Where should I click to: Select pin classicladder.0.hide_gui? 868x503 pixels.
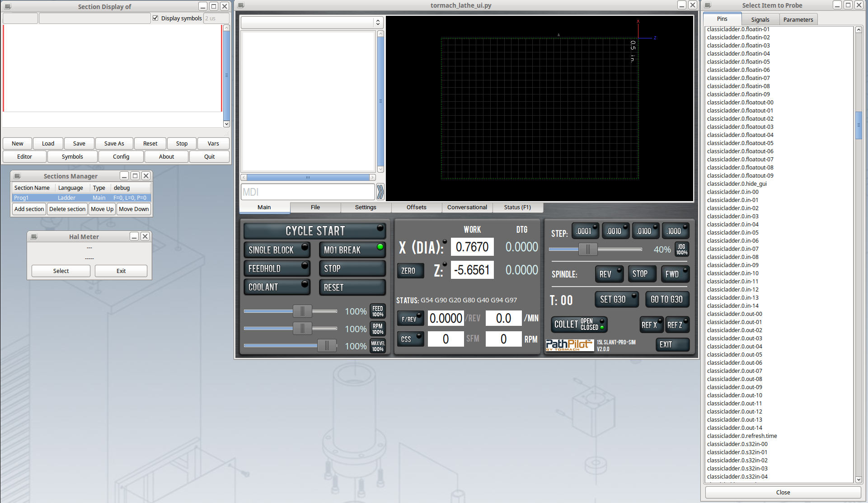[x=737, y=183]
